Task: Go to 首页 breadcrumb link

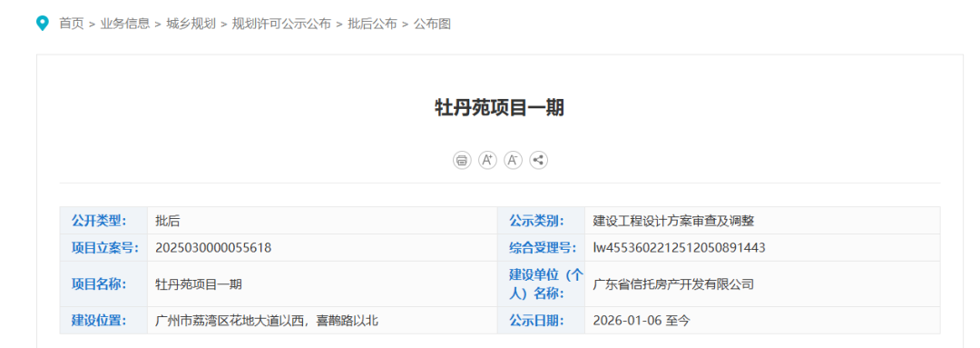Action: click(72, 24)
